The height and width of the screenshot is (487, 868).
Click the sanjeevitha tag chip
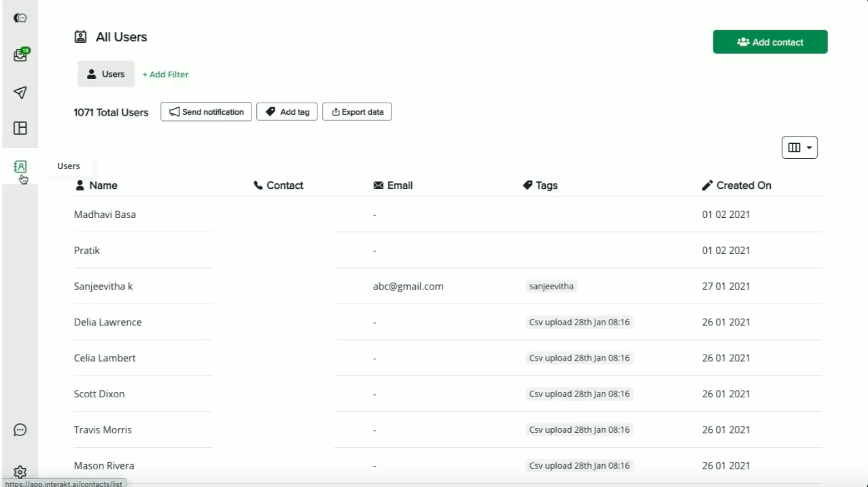(551, 286)
